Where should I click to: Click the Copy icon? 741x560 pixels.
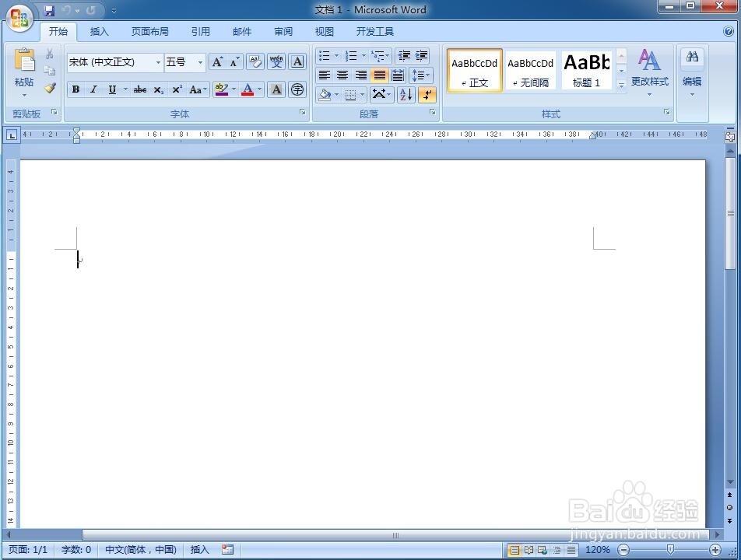coord(50,71)
